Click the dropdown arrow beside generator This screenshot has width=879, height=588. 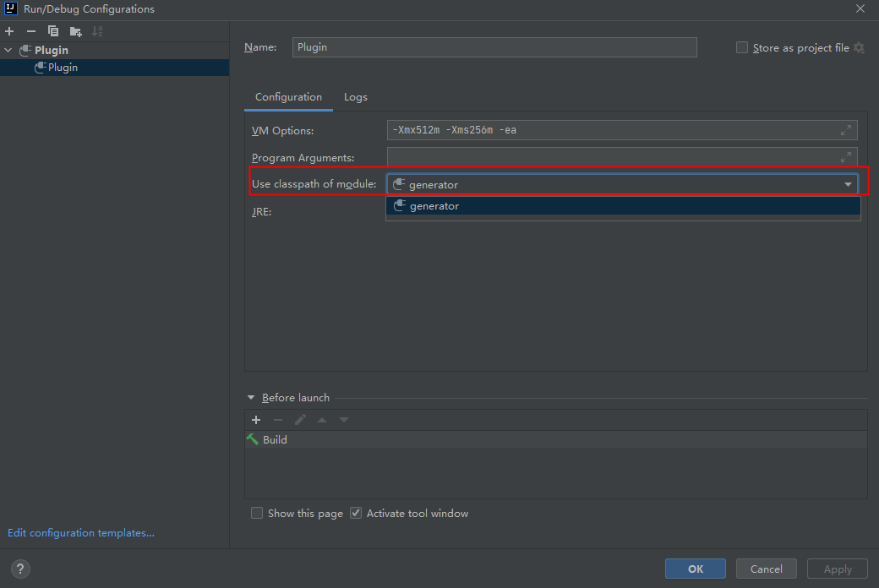[x=848, y=184]
